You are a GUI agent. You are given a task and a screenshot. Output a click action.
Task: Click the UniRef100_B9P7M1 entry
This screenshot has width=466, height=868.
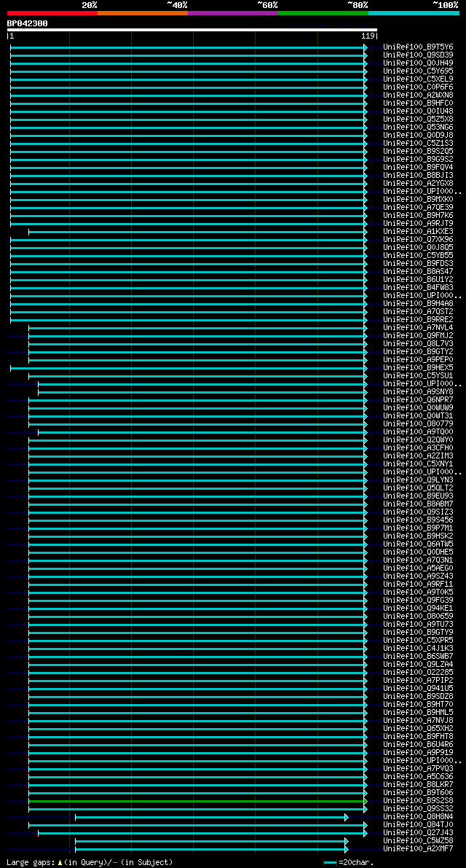(418, 528)
